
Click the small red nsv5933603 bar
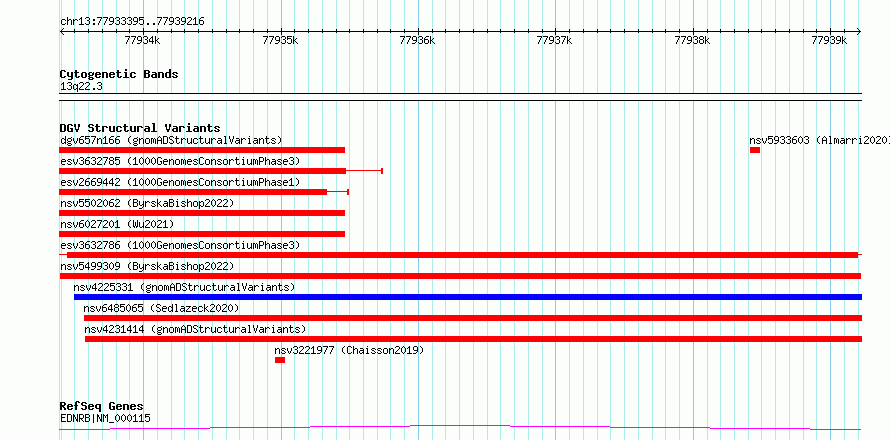(754, 150)
